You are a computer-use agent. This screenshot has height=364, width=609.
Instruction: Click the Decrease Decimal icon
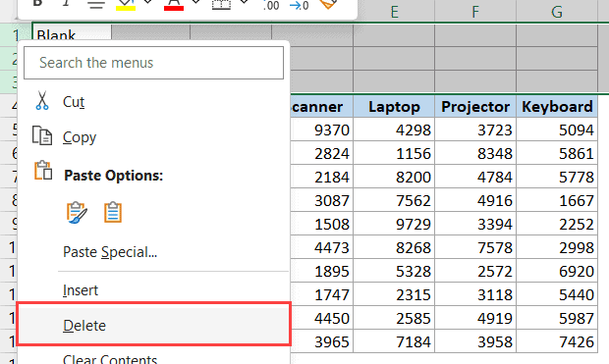299,5
